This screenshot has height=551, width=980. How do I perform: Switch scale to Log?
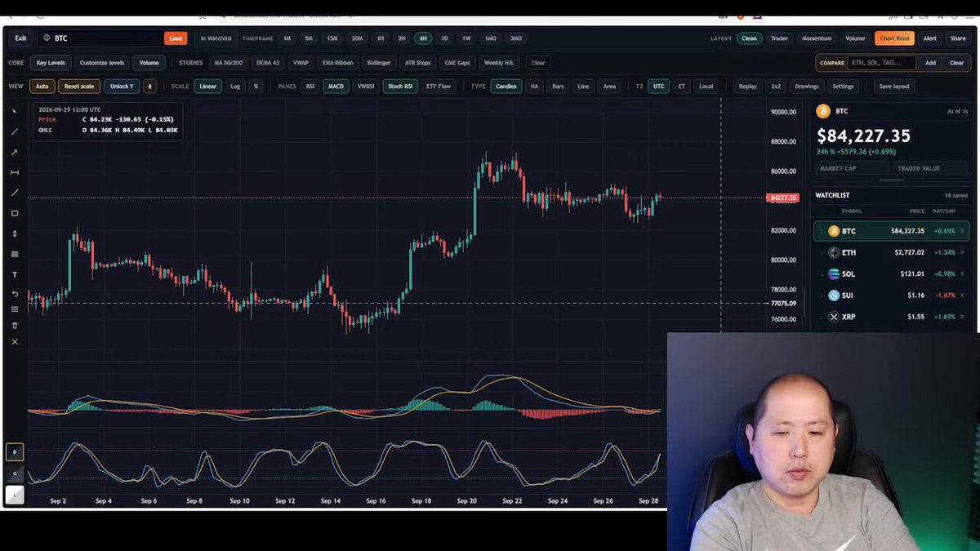click(x=235, y=86)
